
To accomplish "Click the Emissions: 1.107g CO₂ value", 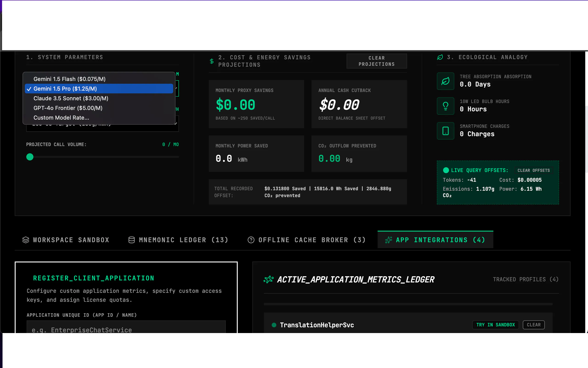I will coord(468,192).
